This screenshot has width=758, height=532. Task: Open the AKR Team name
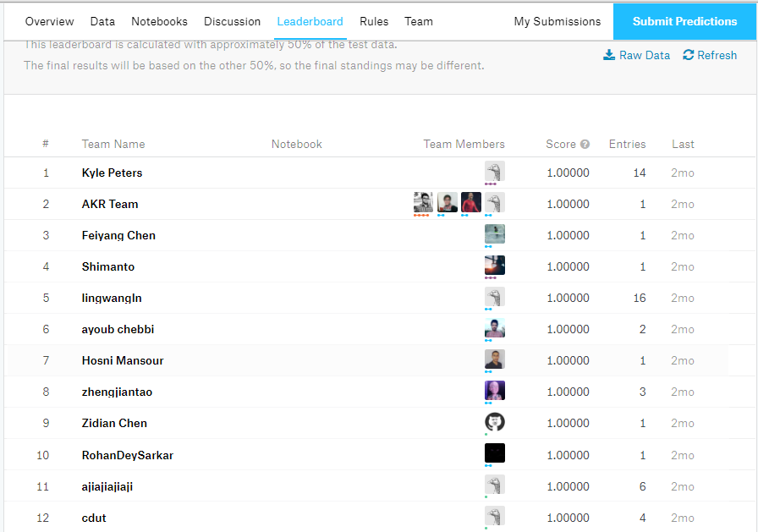tap(110, 205)
